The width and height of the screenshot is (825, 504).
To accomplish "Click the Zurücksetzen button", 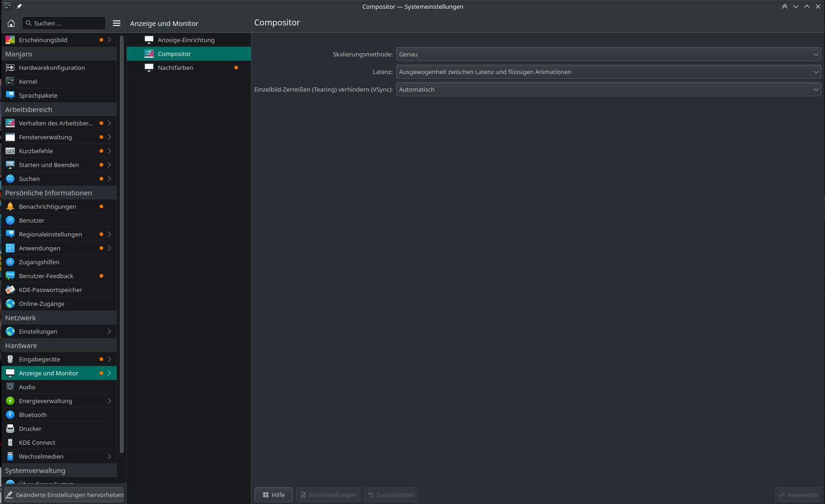I will [x=391, y=495].
